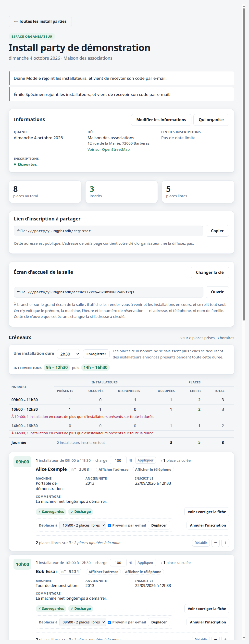249x644 pixels.
Task: Click the 09h00 time badge
Action: 22,462
